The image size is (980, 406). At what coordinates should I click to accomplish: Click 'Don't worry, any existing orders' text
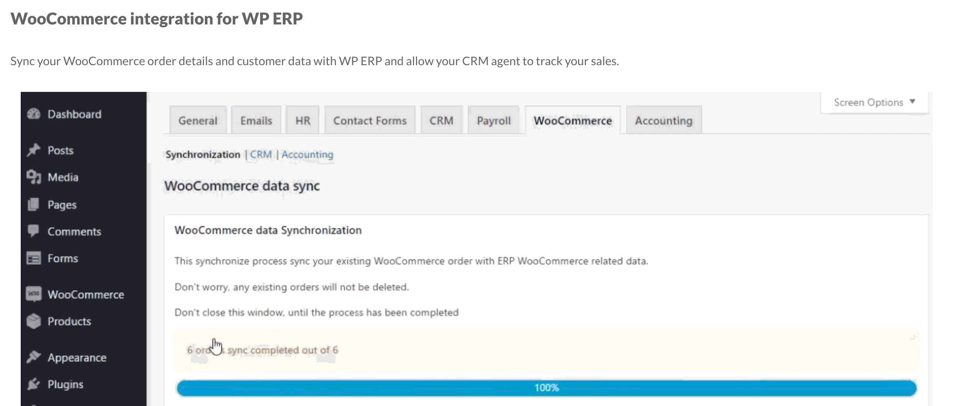click(x=291, y=287)
